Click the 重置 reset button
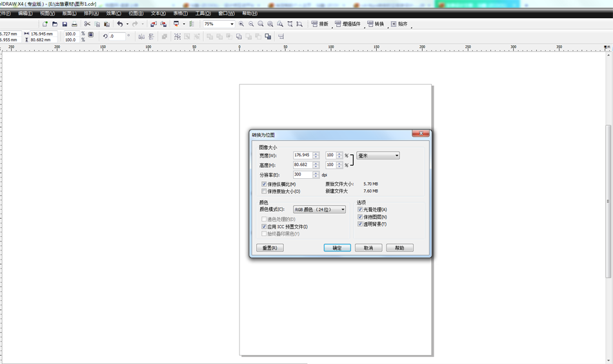The height and width of the screenshot is (364, 613). point(270,248)
